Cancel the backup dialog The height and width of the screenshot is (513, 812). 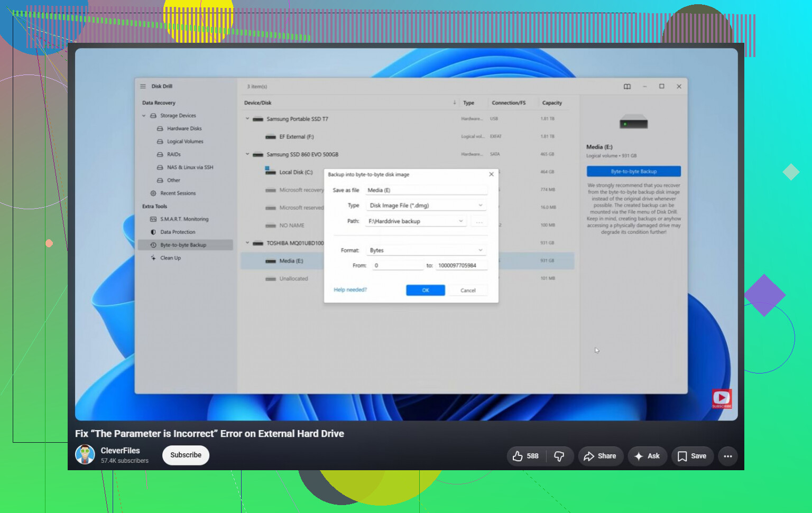tap(468, 291)
